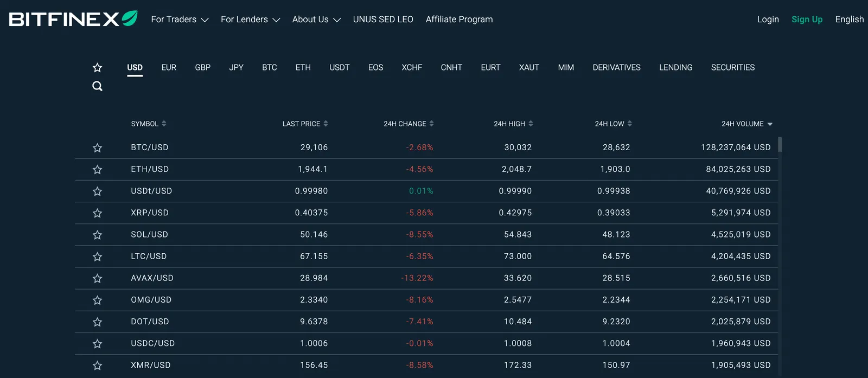Mark OMG/USD as favorite

[x=97, y=300]
